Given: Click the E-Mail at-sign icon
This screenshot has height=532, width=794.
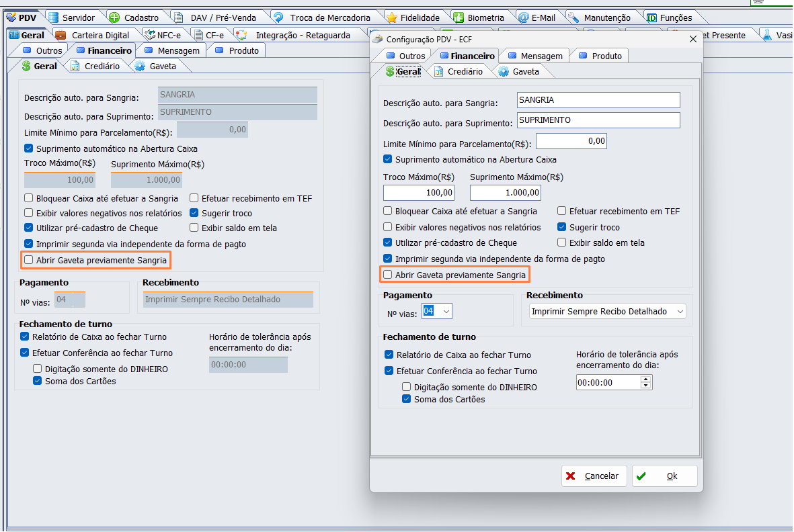Looking at the screenshot, I should (522, 18).
